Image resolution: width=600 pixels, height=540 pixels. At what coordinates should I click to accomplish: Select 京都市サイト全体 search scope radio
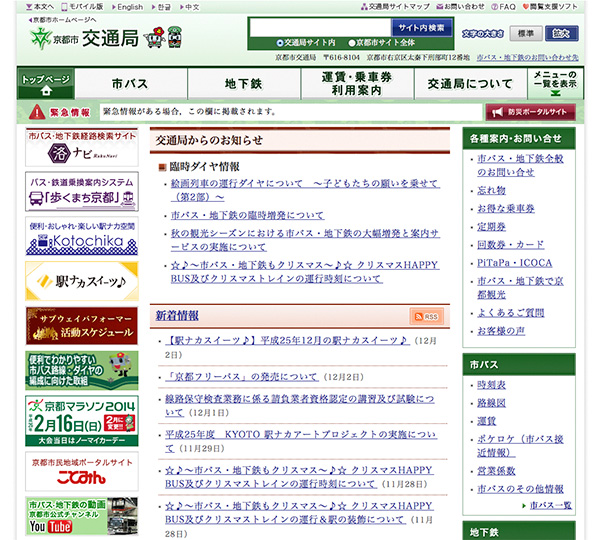coord(351,43)
